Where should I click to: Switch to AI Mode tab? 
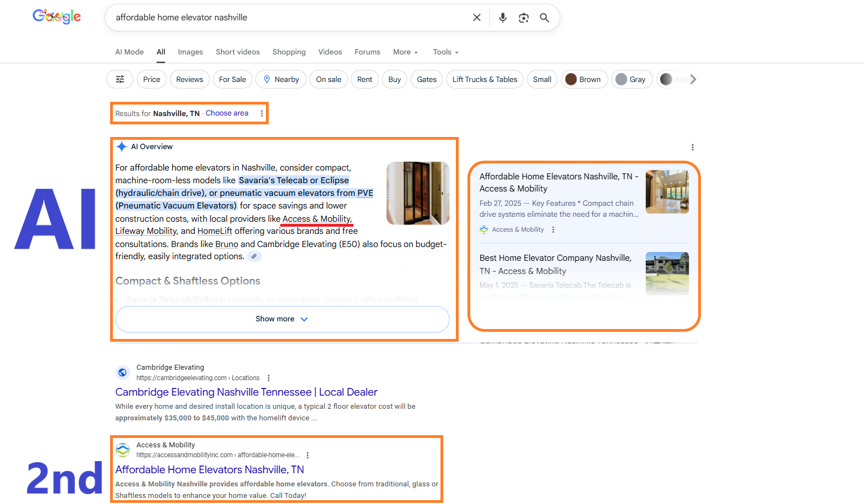coord(129,52)
